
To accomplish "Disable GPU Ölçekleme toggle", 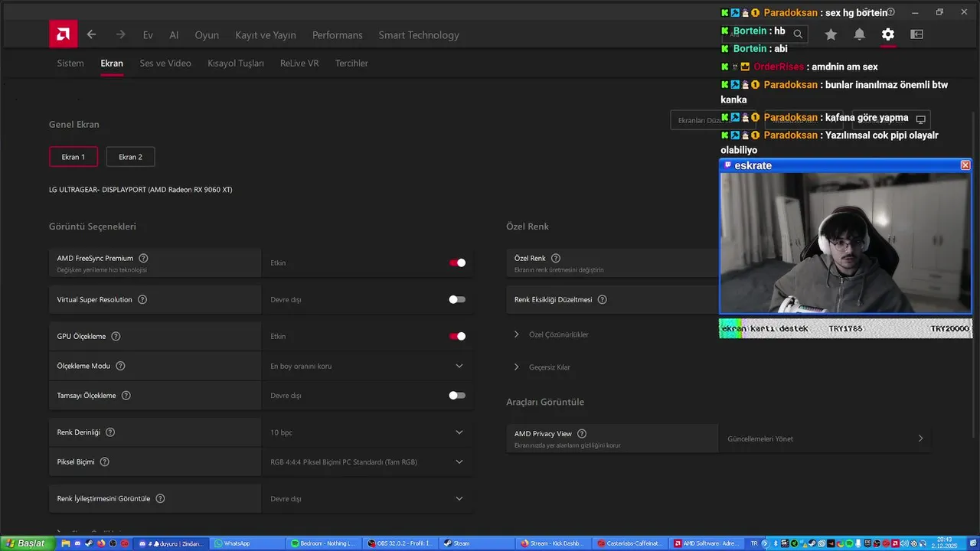I will pos(457,336).
